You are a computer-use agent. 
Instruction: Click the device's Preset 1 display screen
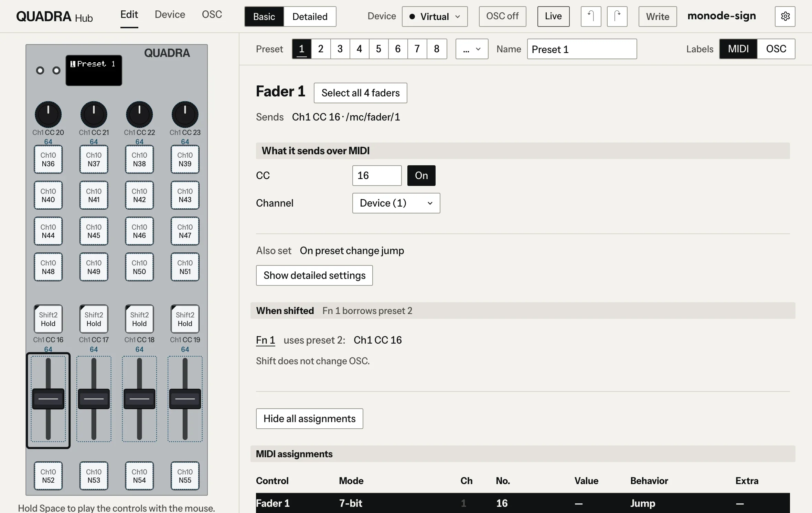coord(94,70)
